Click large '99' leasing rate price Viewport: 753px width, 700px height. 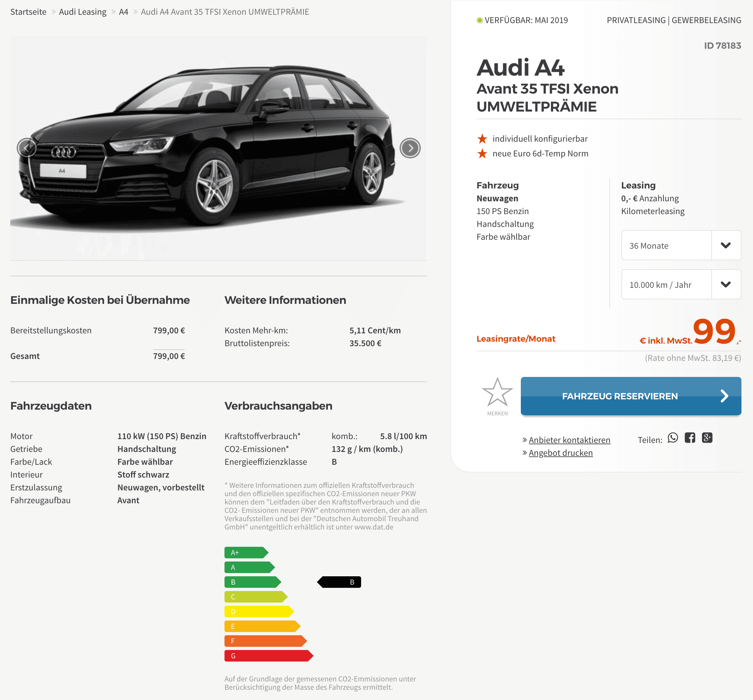coord(714,331)
